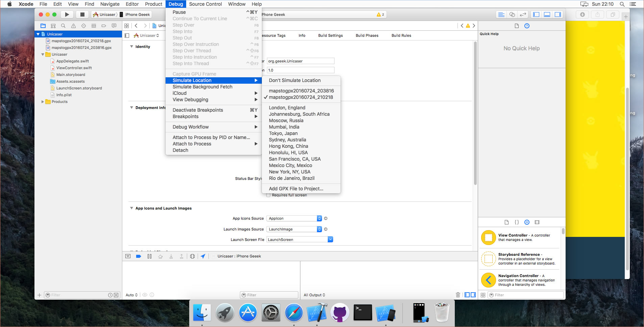
Task: Open the Report navigator icon
Action: pos(114,26)
